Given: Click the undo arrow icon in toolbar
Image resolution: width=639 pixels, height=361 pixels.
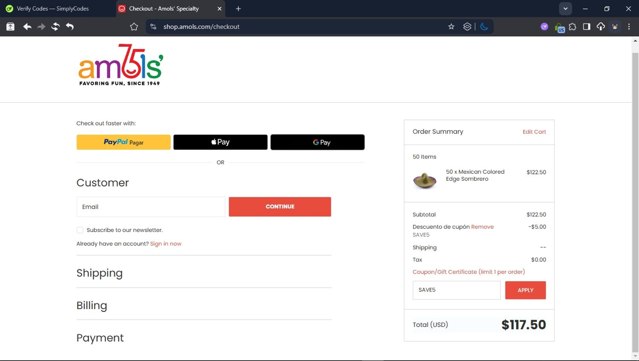Looking at the screenshot, I should point(70,26).
